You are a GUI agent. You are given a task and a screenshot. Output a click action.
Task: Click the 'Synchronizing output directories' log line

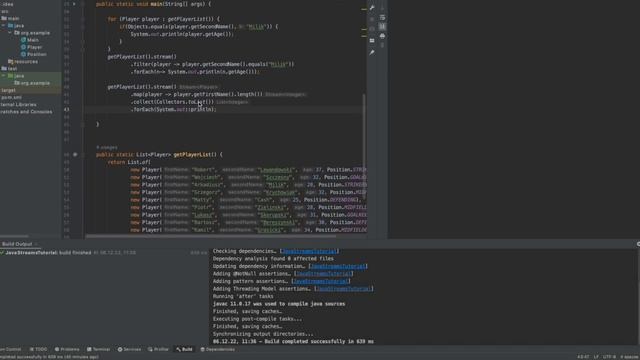263,334
